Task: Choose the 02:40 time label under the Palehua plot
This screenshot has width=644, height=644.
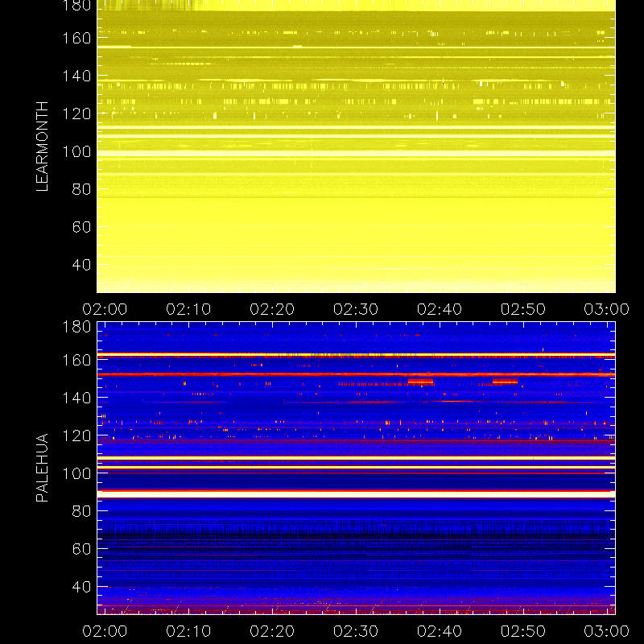Action: click(x=440, y=631)
